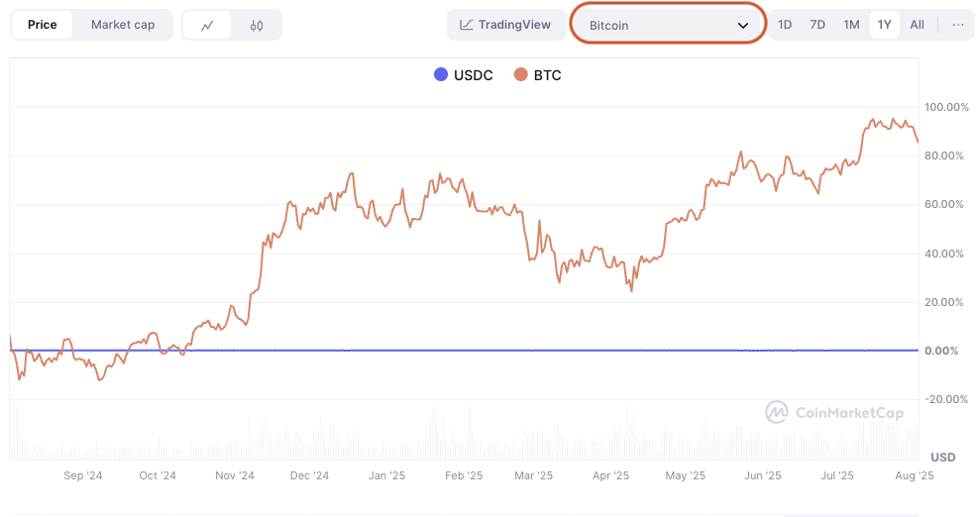Click the TradingView chart icon

[466, 25]
